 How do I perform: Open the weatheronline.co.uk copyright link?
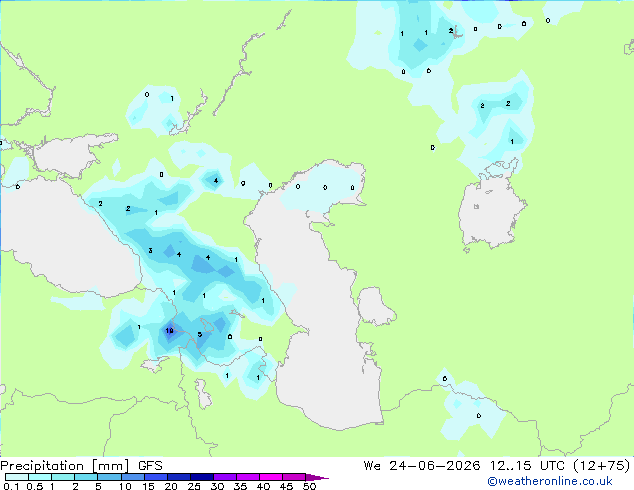[x=550, y=481]
